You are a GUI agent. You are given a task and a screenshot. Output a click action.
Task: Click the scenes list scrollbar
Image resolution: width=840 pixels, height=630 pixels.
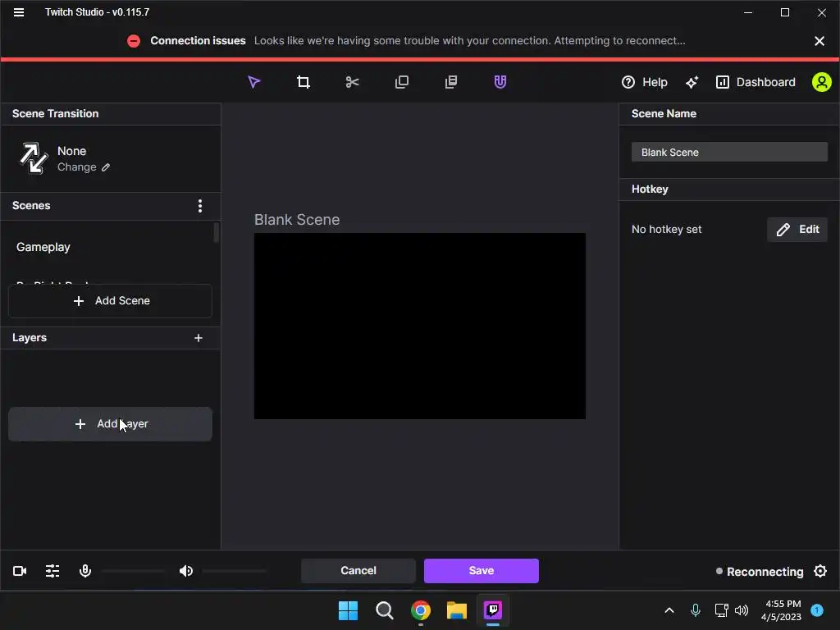[217, 232]
